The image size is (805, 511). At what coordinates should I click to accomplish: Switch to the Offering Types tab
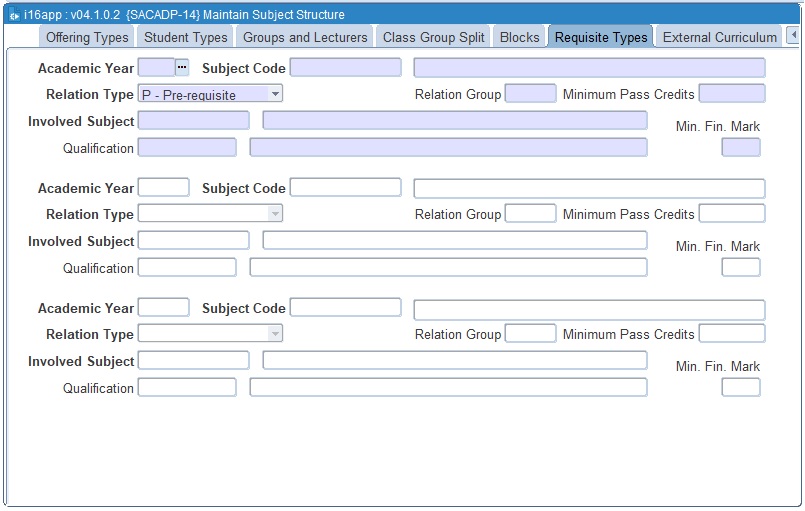pyautogui.click(x=88, y=37)
